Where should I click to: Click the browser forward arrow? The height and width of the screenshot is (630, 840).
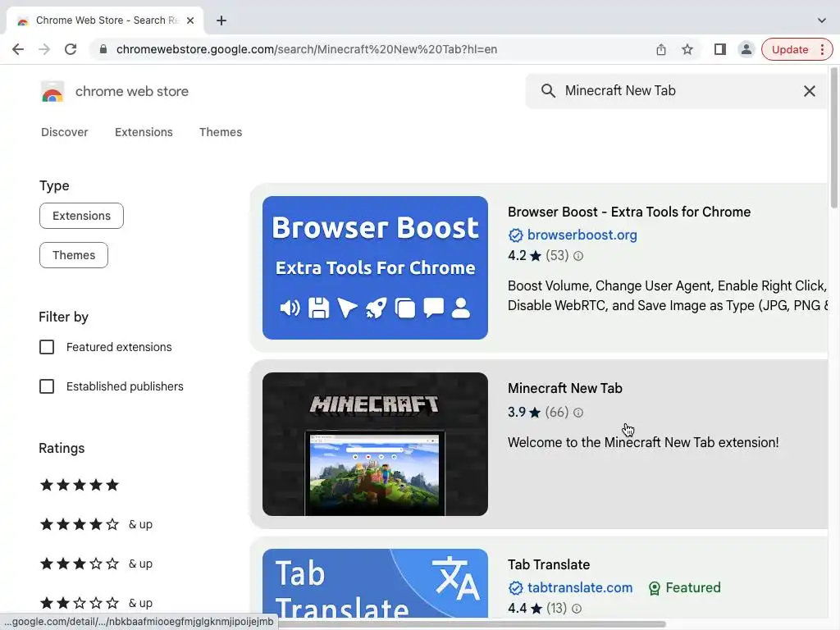(44, 49)
